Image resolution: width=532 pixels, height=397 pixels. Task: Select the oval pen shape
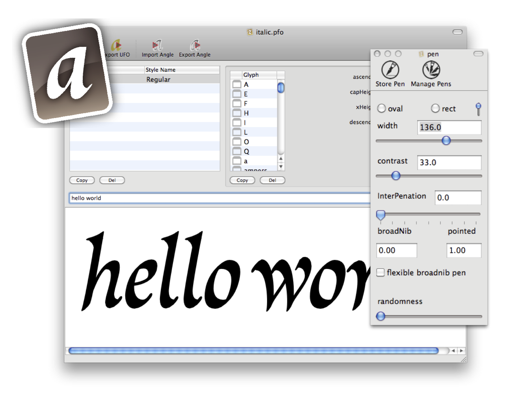click(x=382, y=108)
